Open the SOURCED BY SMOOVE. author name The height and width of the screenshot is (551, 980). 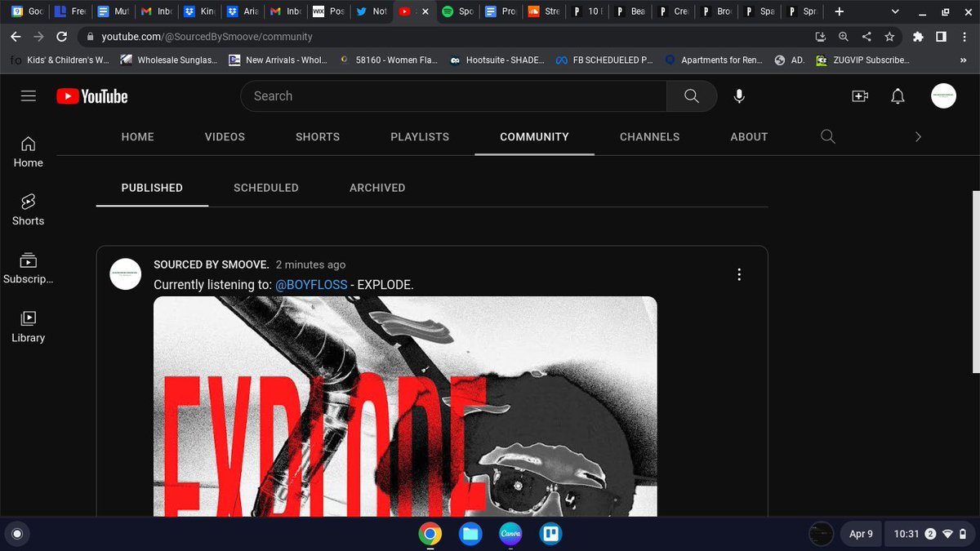point(212,264)
